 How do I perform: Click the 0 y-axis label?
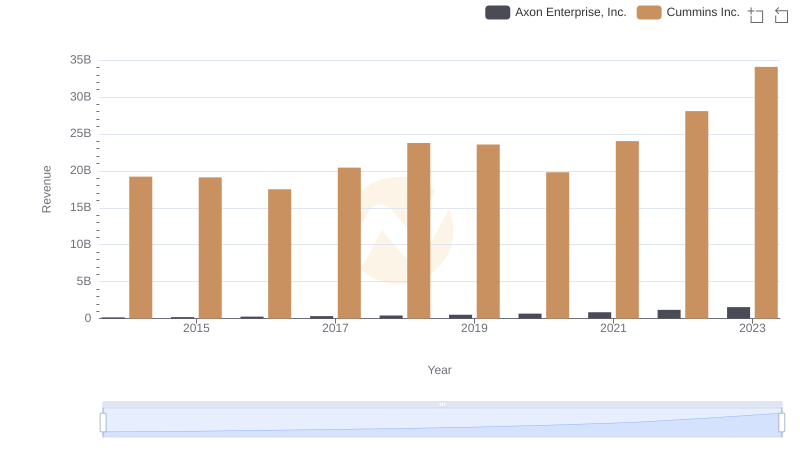[x=88, y=318]
